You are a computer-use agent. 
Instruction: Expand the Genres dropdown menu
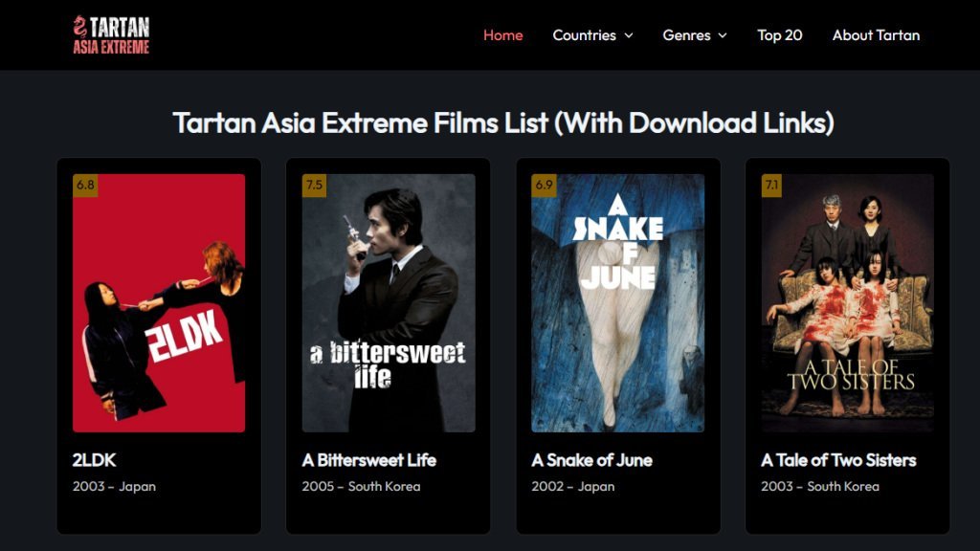686,35
